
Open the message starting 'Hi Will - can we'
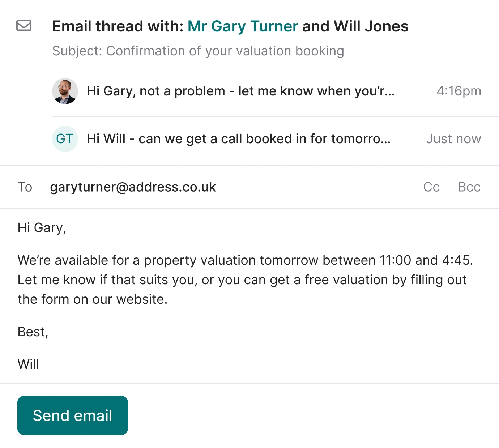tap(239, 139)
